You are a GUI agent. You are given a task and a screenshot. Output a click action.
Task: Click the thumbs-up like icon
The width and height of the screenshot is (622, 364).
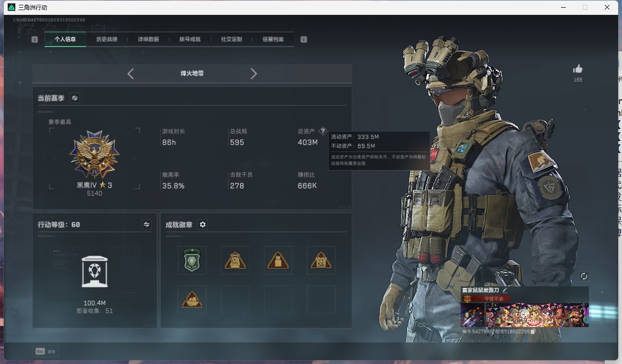tap(577, 69)
